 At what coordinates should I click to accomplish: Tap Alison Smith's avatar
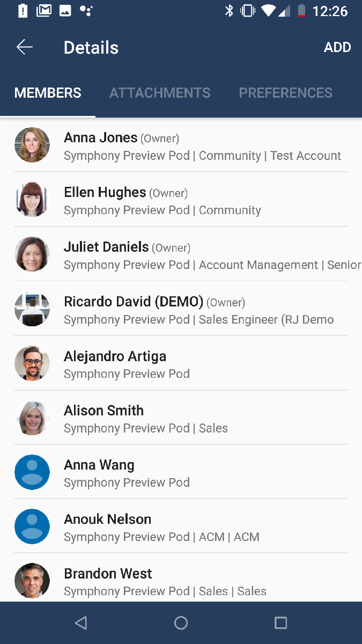[x=32, y=418]
